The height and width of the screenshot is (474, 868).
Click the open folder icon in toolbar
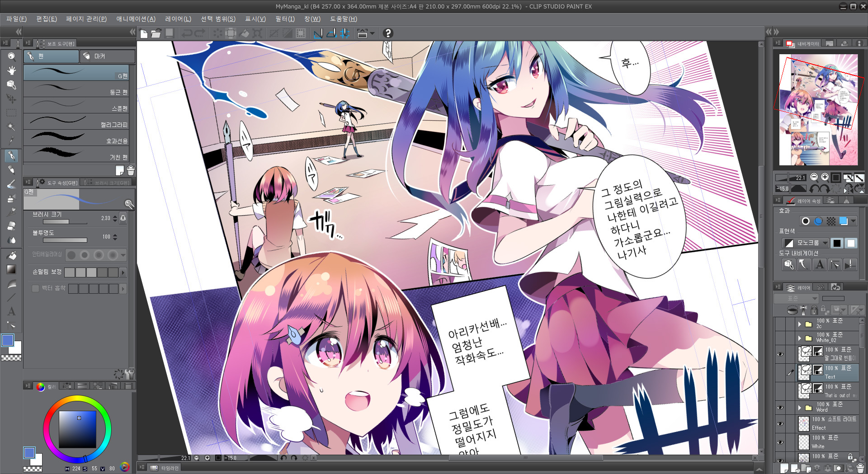click(x=156, y=33)
